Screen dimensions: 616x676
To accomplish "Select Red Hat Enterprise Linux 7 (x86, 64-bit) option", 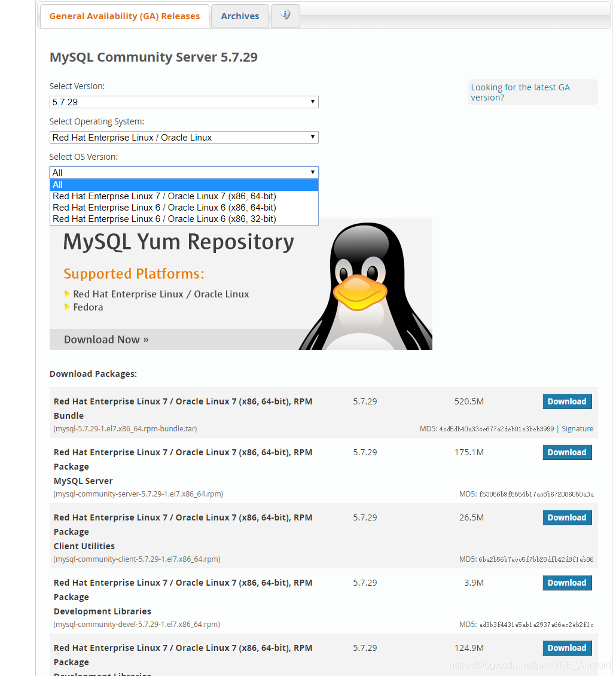I will (184, 196).
